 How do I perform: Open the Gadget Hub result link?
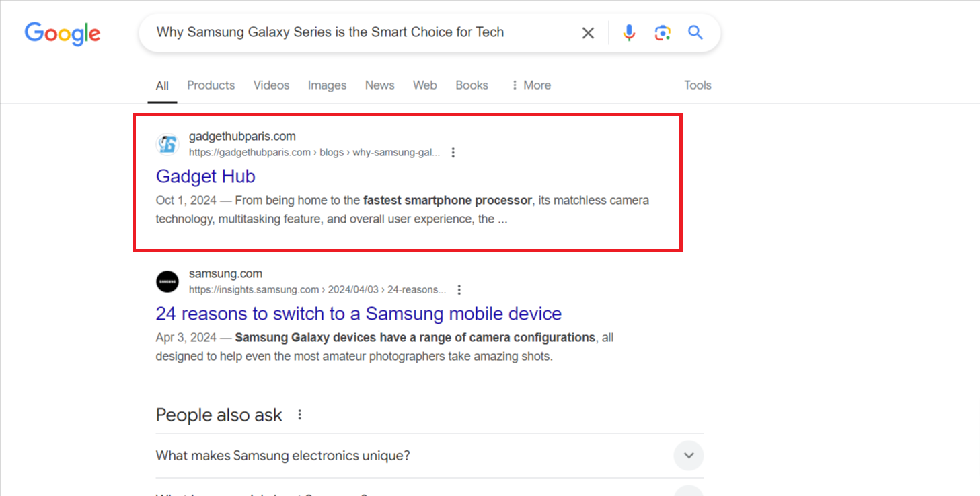click(x=206, y=176)
